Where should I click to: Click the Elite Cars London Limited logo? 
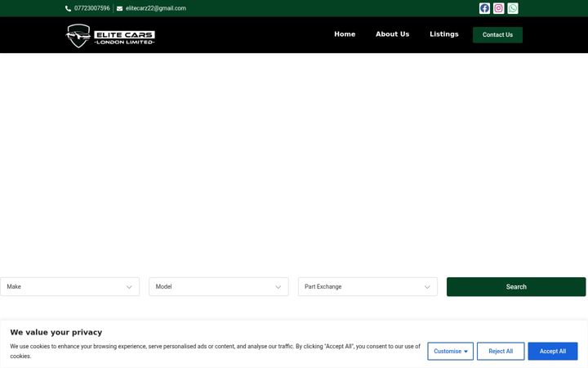coord(110,35)
